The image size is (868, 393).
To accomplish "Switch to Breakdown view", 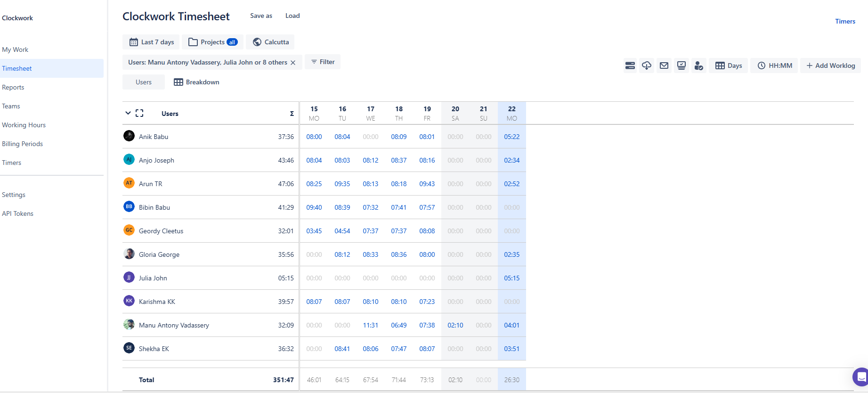I will coord(196,82).
